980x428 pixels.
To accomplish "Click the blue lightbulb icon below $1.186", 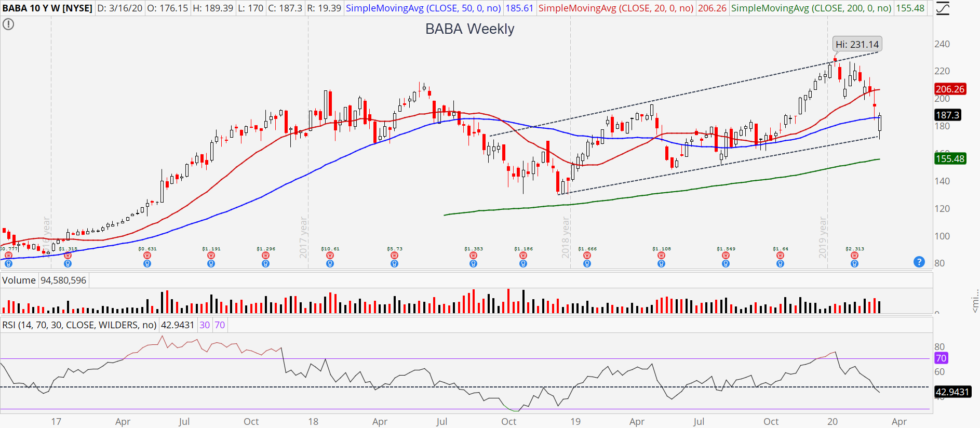I will [523, 264].
